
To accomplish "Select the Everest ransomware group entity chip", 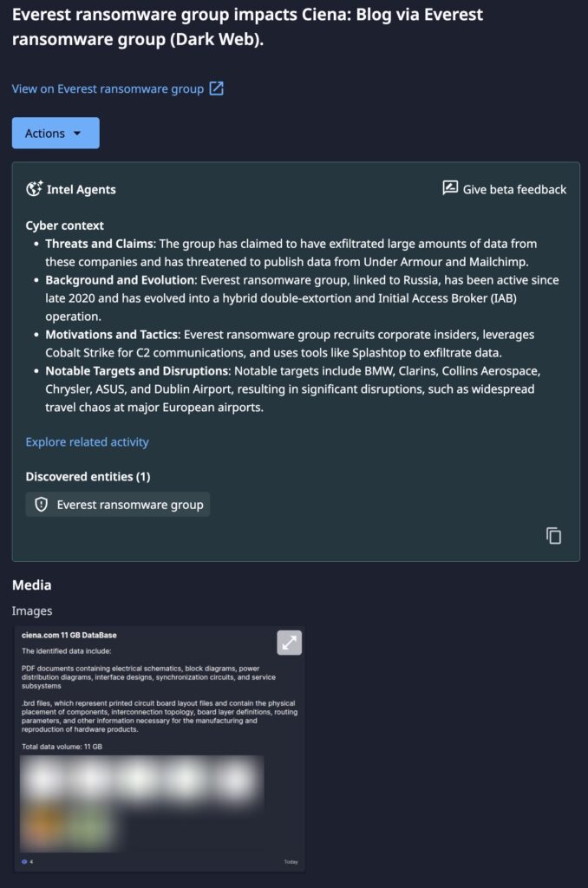I will click(x=118, y=505).
